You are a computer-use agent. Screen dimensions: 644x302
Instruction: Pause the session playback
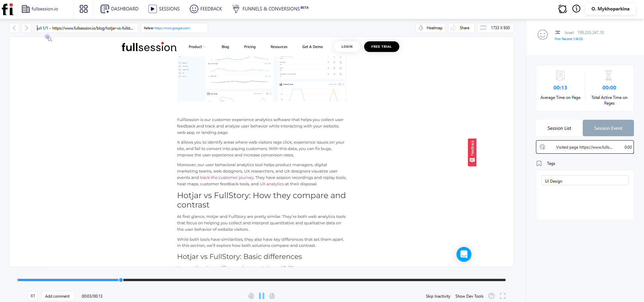[x=262, y=296]
